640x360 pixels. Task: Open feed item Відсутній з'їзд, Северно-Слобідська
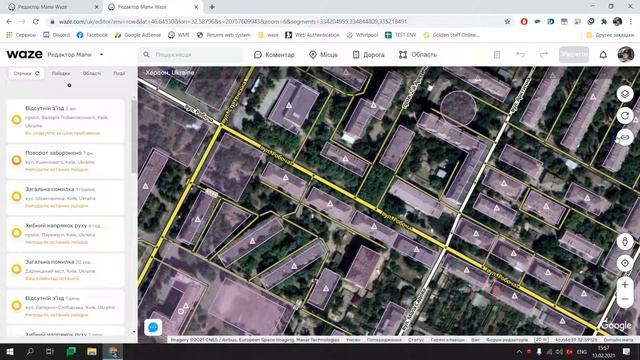65,306
